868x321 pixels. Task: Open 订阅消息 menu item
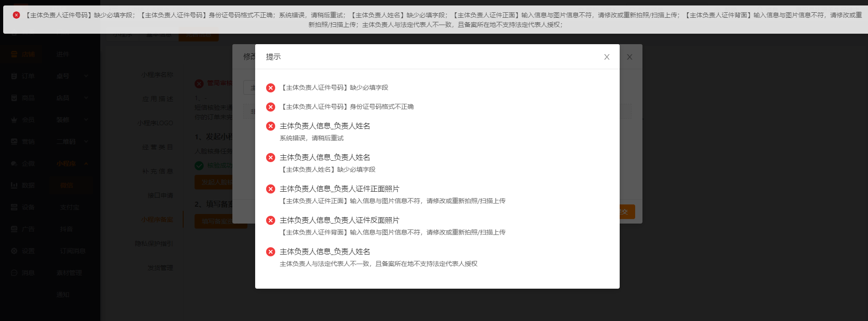click(73, 251)
